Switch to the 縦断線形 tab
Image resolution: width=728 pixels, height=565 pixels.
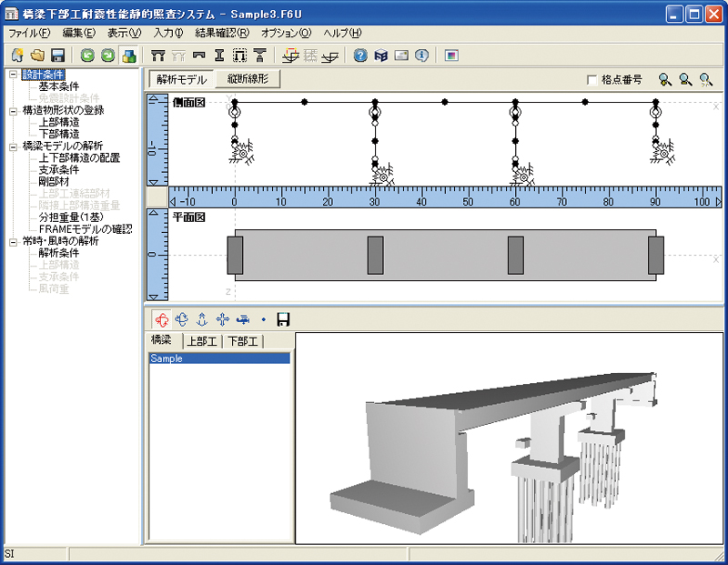[x=248, y=79]
